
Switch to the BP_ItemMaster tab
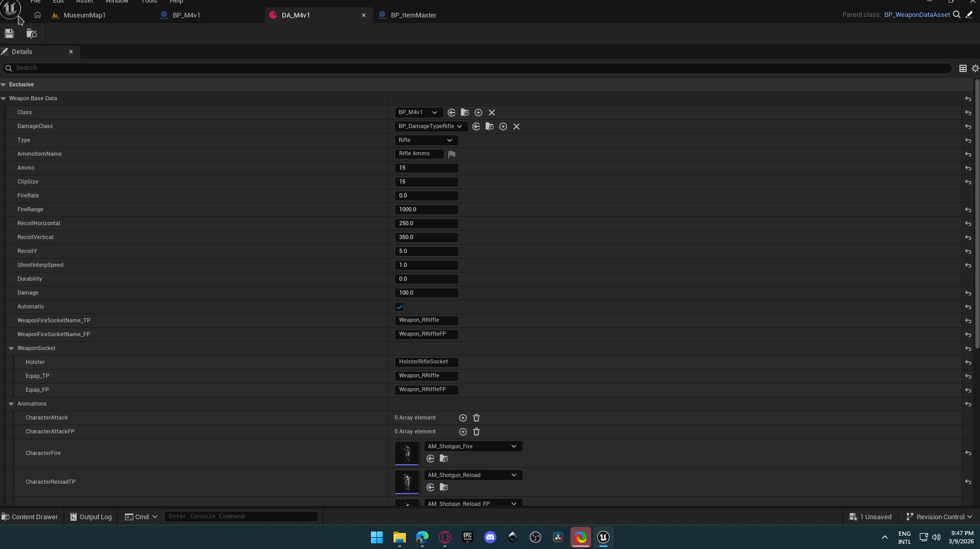point(413,15)
